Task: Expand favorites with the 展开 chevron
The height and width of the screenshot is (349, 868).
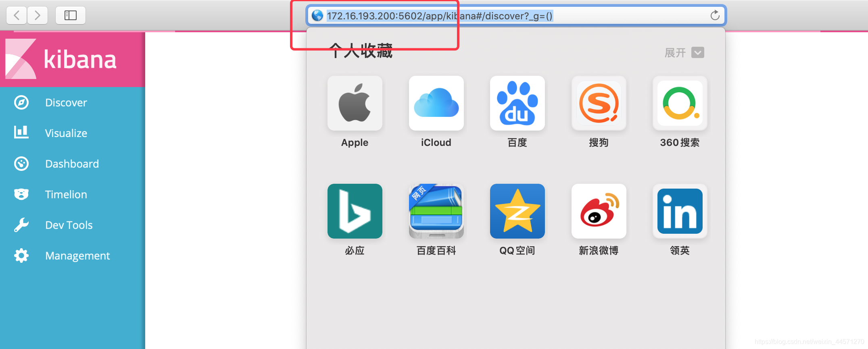Action: click(698, 52)
